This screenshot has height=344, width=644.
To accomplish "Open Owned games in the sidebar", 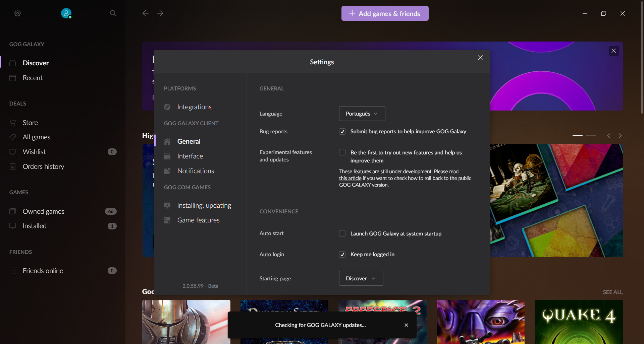I will (x=43, y=211).
